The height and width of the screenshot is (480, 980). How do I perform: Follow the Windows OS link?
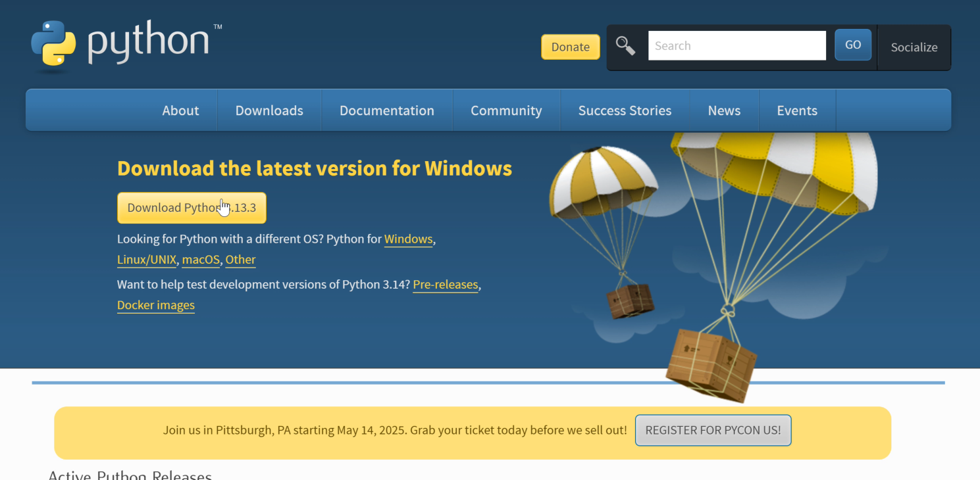point(408,239)
